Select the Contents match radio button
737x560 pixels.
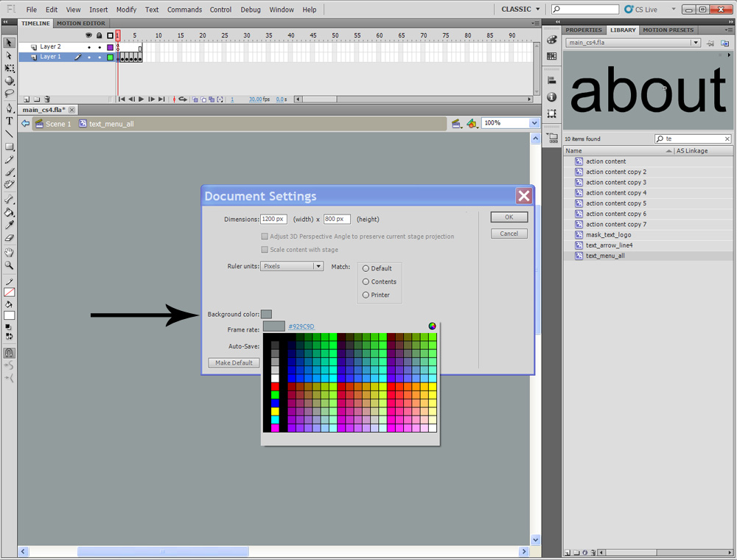(366, 282)
